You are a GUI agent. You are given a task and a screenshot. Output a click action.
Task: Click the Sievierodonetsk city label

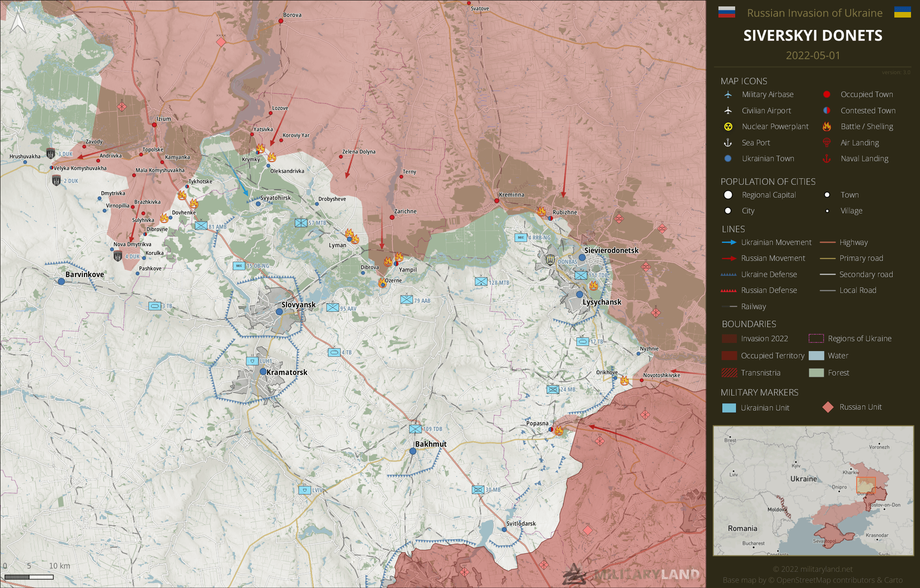pos(611,251)
